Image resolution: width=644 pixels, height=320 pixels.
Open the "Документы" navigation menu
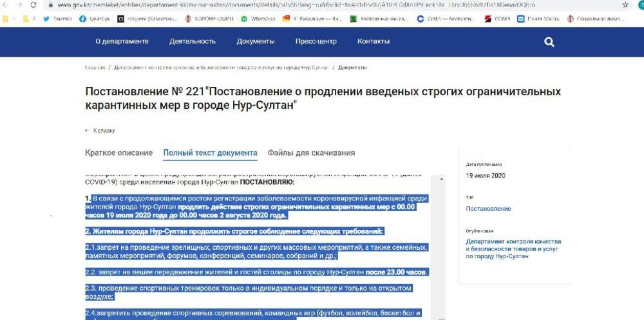pyautogui.click(x=255, y=42)
